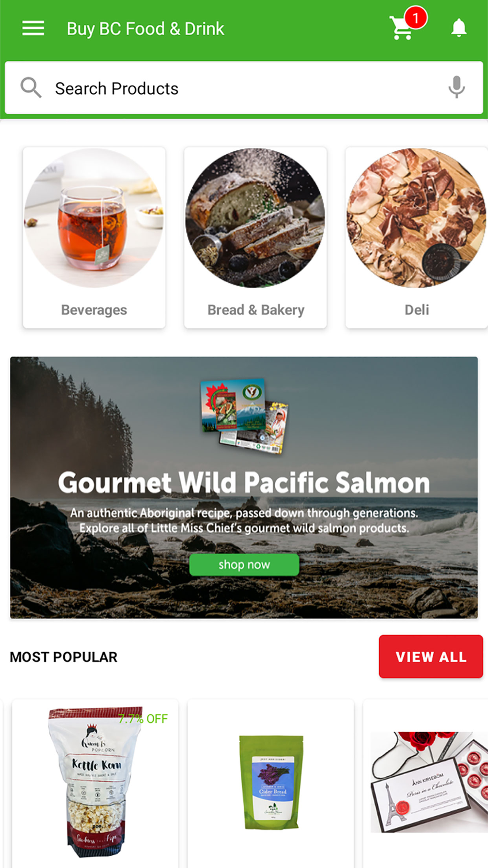Select the Paris in a Chocolate product
488x868 pixels.
point(426,783)
